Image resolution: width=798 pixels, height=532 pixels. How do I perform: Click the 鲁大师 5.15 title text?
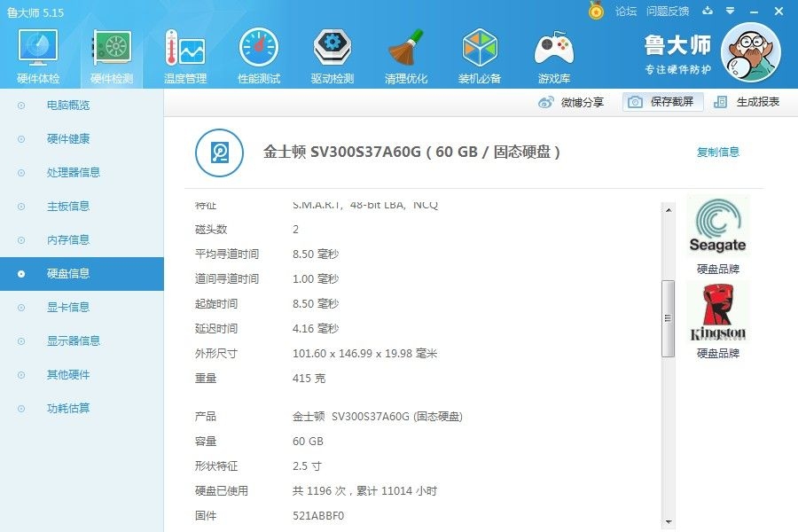[35, 12]
